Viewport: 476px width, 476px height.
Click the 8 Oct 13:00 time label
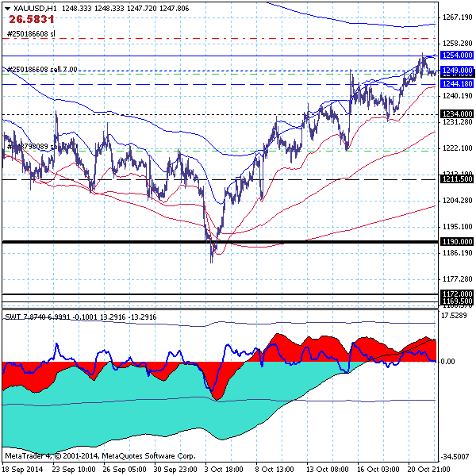tap(274, 470)
